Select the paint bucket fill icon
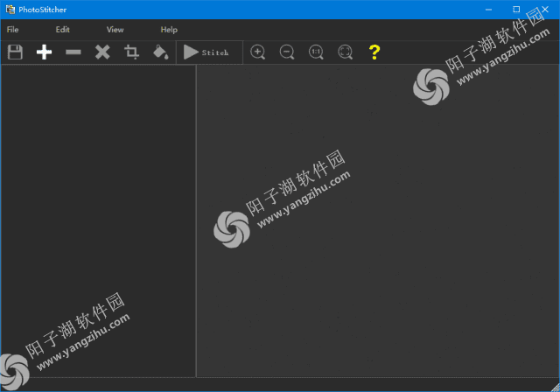The image size is (560, 392). pos(161,52)
